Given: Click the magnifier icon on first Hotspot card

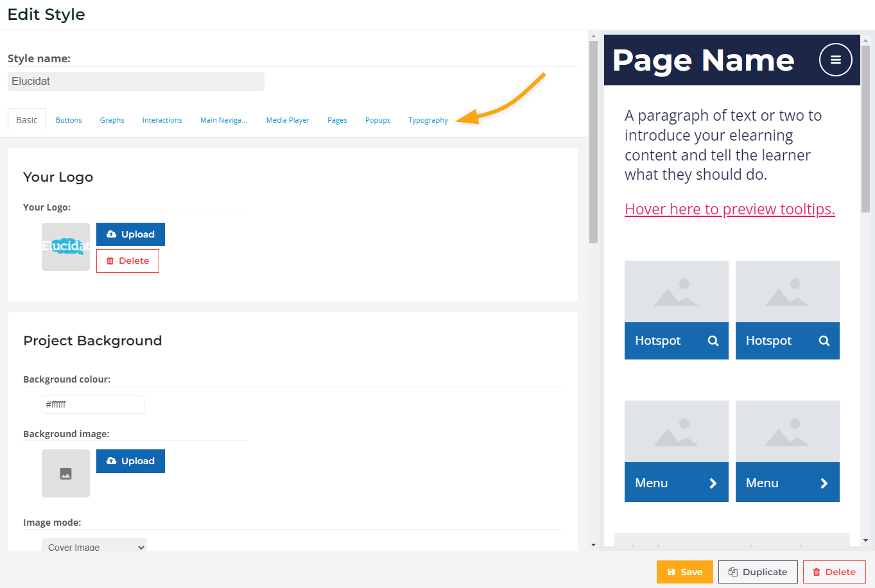Looking at the screenshot, I should point(713,341).
